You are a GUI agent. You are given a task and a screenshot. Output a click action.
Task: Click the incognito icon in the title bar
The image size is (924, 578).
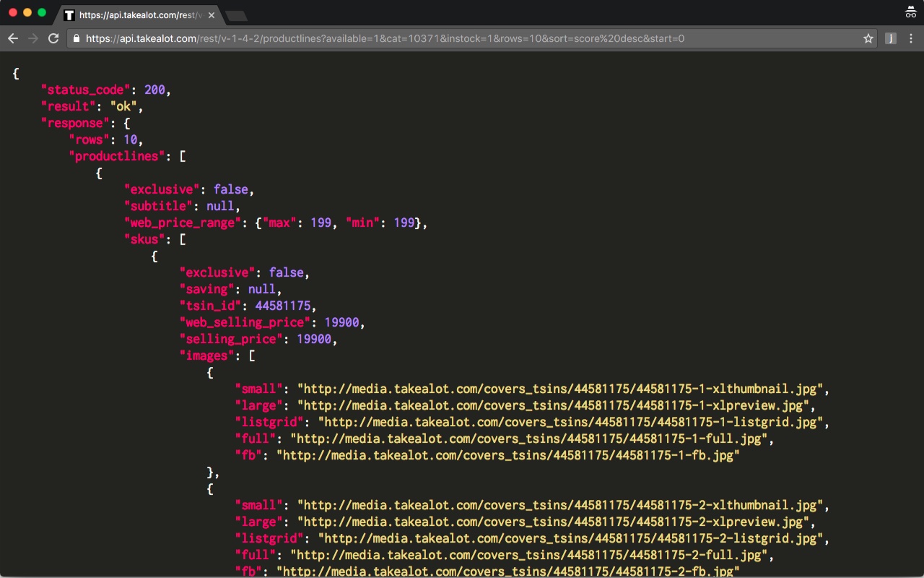tap(910, 12)
